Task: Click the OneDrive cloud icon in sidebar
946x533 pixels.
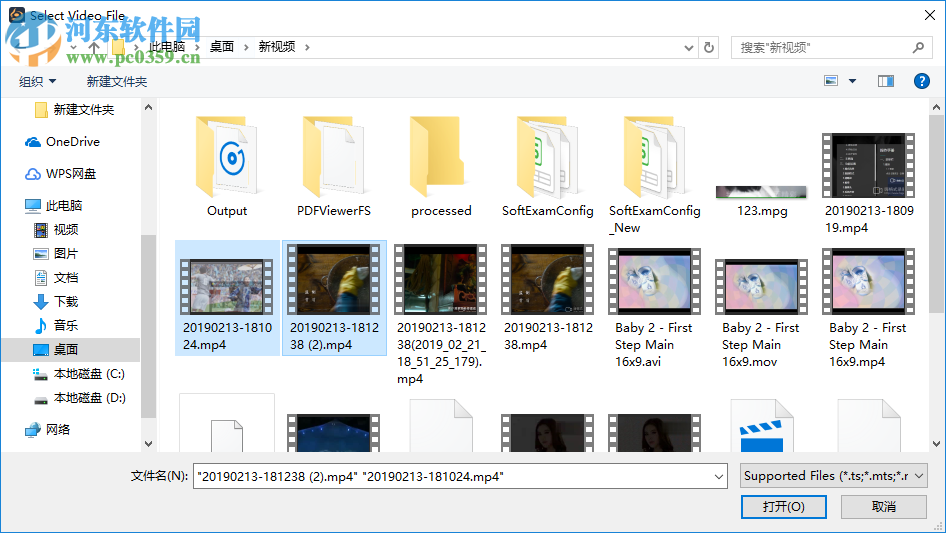Action: [x=33, y=142]
